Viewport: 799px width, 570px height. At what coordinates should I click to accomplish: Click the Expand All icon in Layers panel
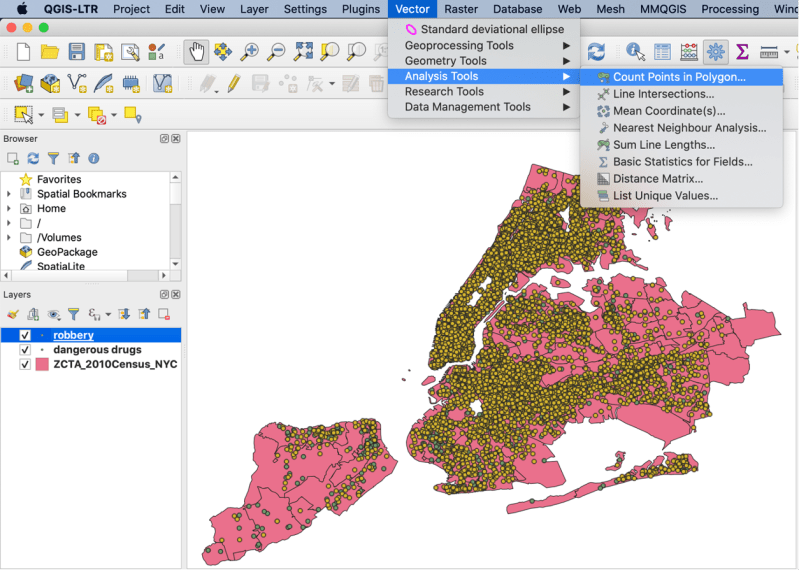tap(124, 314)
